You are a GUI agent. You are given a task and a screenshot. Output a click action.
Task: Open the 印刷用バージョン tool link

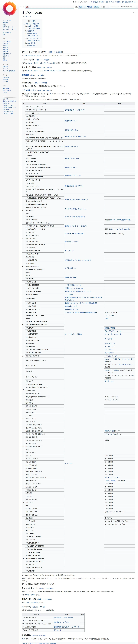[8, 105]
